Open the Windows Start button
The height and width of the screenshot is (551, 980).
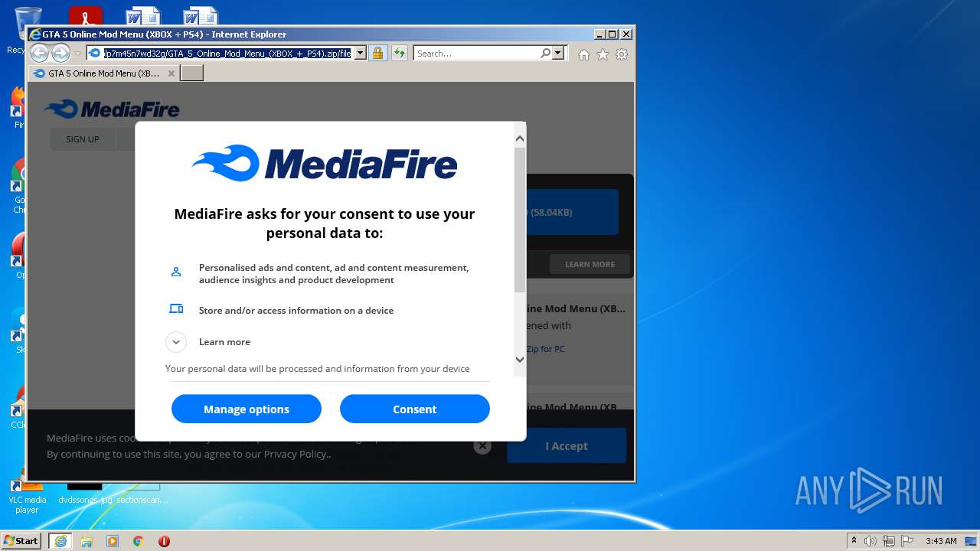click(21, 541)
